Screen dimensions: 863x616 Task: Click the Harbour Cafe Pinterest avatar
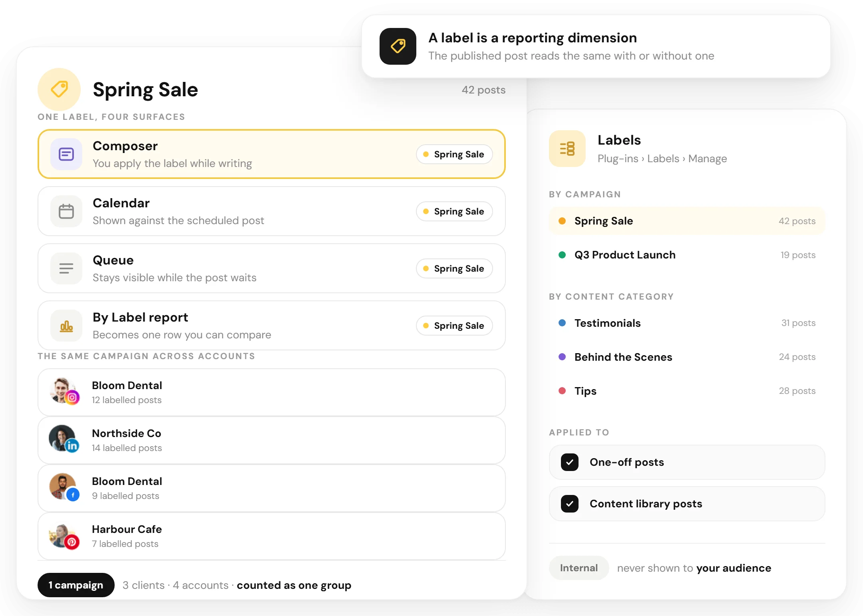tap(64, 537)
